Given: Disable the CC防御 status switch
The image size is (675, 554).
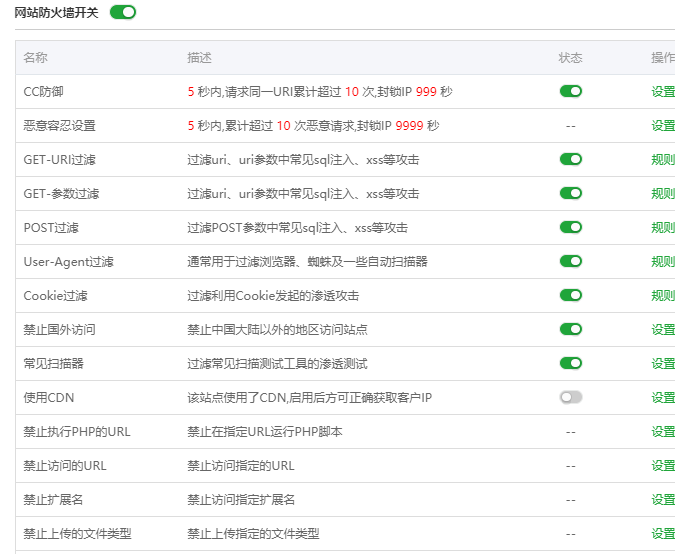Looking at the screenshot, I should [570, 91].
